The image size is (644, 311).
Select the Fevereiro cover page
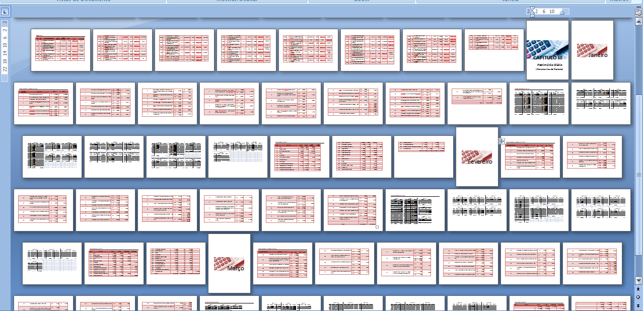coord(477,157)
